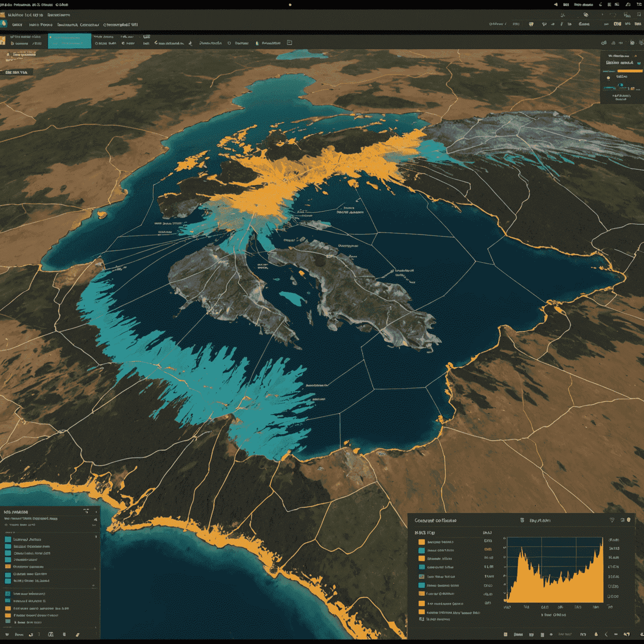The image size is (644, 644).
Task: Click the orange area chart plot
Action: tap(555, 570)
